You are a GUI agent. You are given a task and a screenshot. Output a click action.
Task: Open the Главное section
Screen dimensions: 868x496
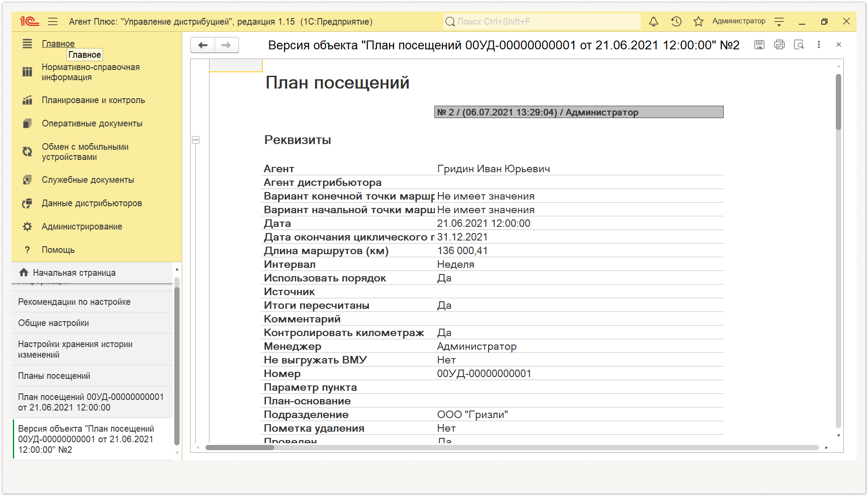tap(58, 44)
